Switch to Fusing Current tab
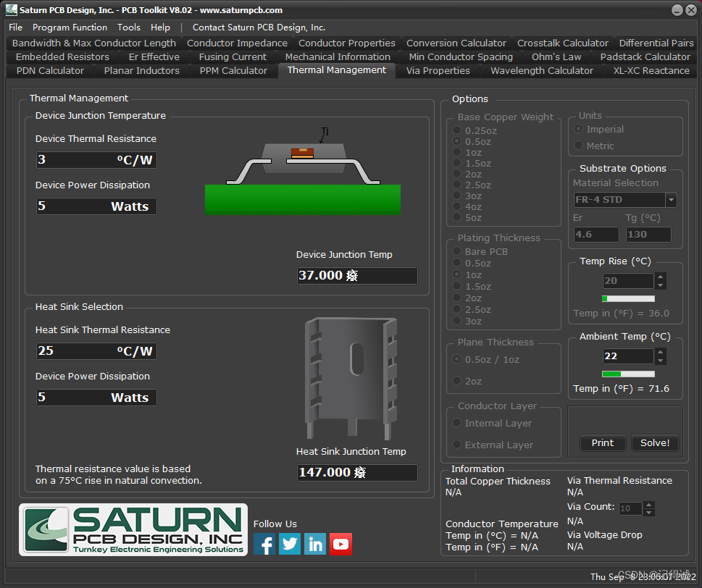 click(233, 56)
